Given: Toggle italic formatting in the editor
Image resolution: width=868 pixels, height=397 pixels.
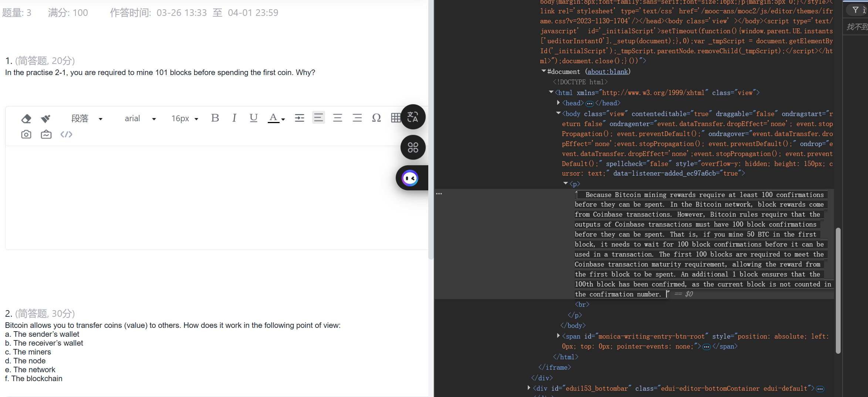Looking at the screenshot, I should [x=234, y=118].
